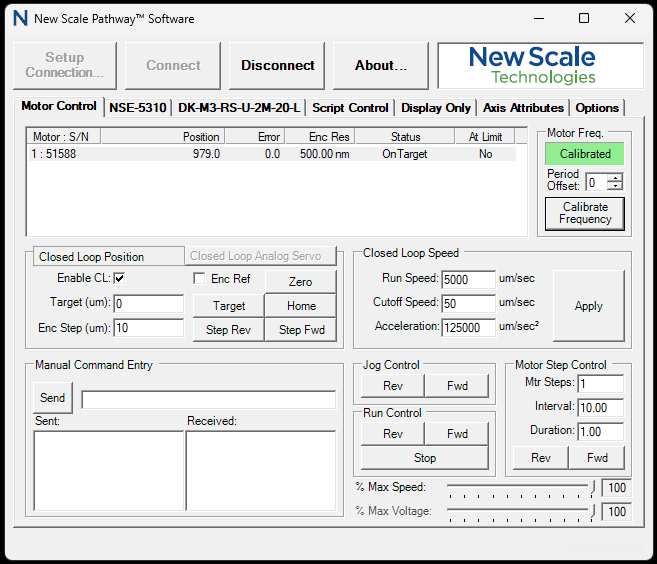Click the % Max Speed slider
The image size is (657, 564).
point(520,488)
